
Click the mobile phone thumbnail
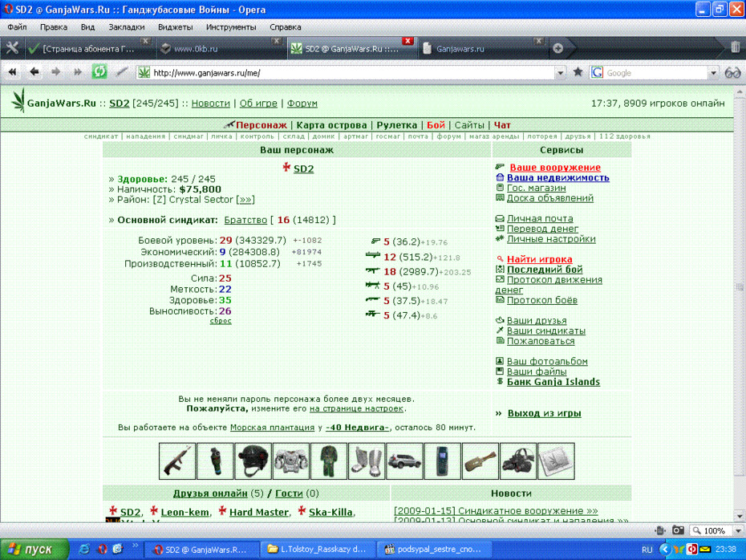click(443, 461)
